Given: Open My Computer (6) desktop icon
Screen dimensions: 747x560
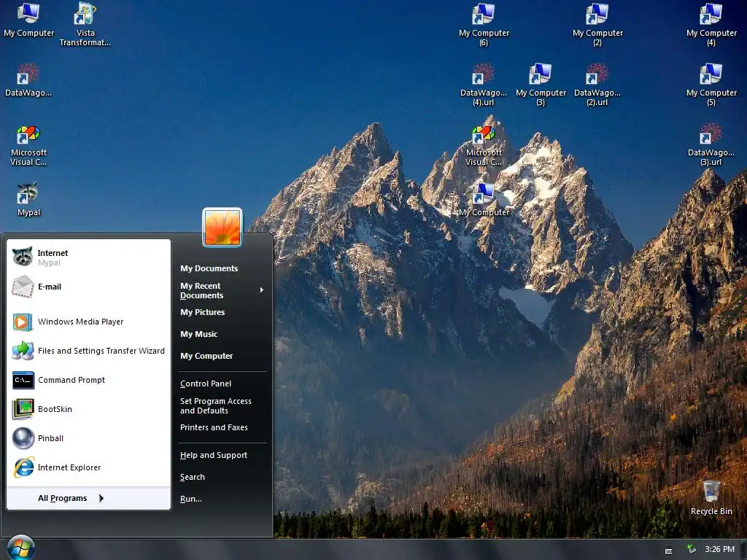Looking at the screenshot, I should coord(484,24).
